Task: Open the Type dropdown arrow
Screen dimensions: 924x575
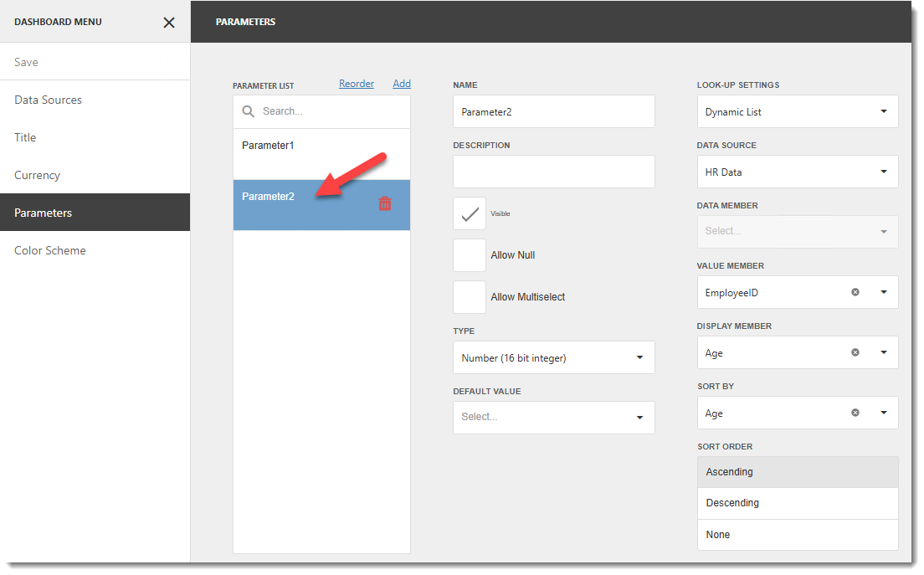Action: [641, 357]
